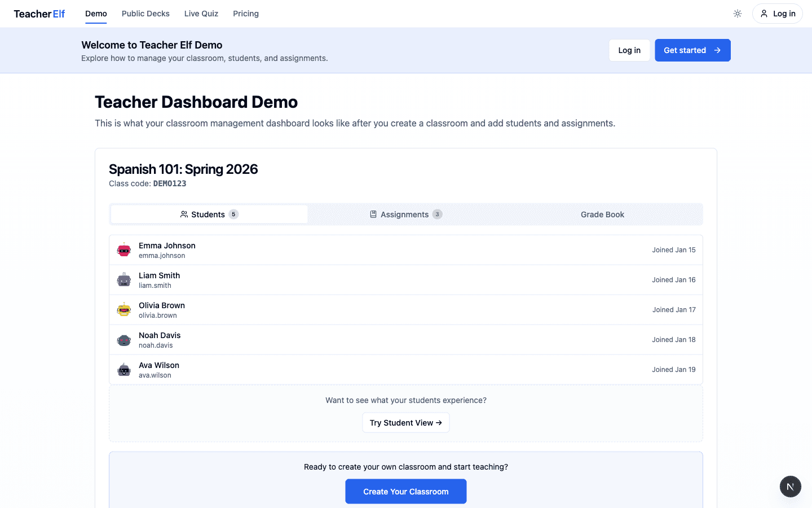The width and height of the screenshot is (812, 508).
Task: Open the Live Quiz page
Action: coord(201,14)
